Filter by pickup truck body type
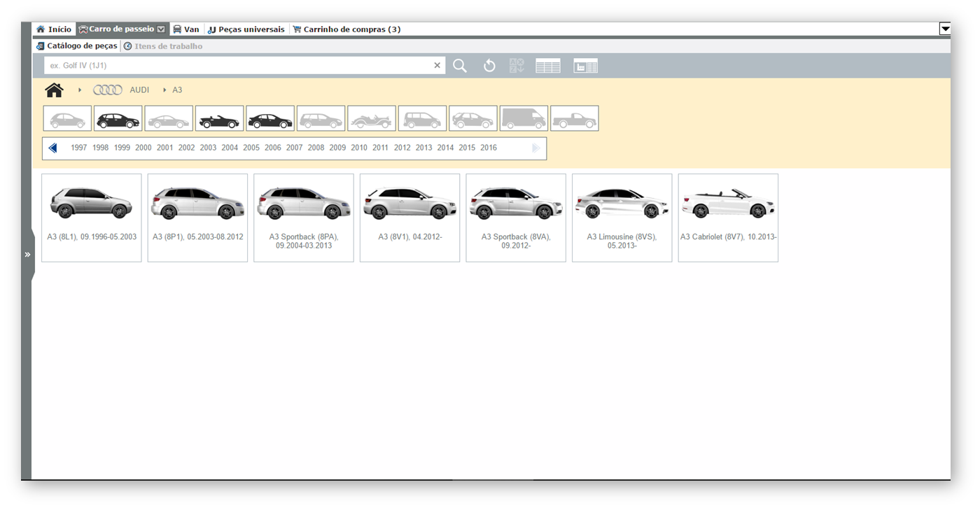Screen dimensions: 980x510 [575, 118]
